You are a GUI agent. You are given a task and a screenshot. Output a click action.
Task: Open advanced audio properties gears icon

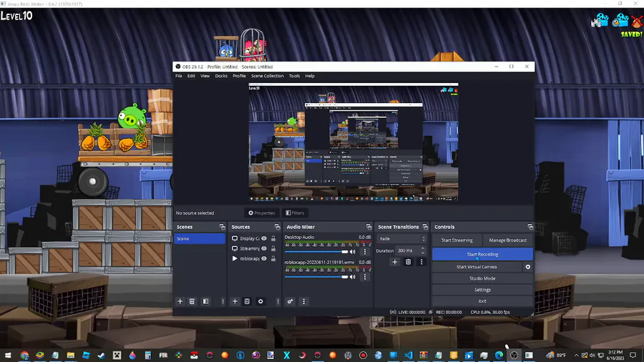[x=290, y=301]
